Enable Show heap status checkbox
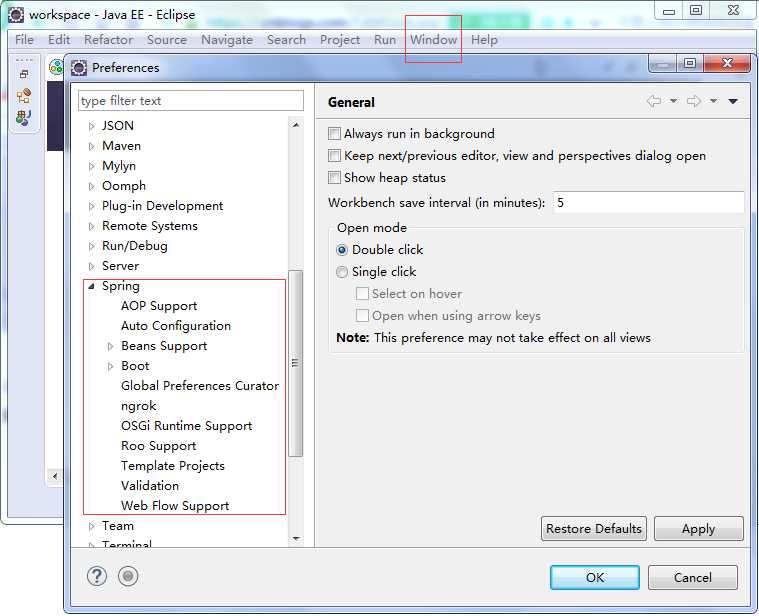The width and height of the screenshot is (759, 616). coord(334,178)
